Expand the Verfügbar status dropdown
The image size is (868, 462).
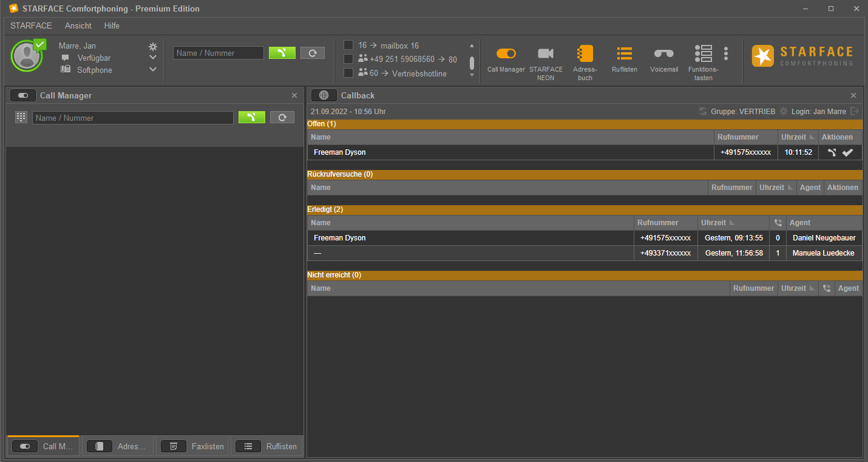pyautogui.click(x=153, y=58)
